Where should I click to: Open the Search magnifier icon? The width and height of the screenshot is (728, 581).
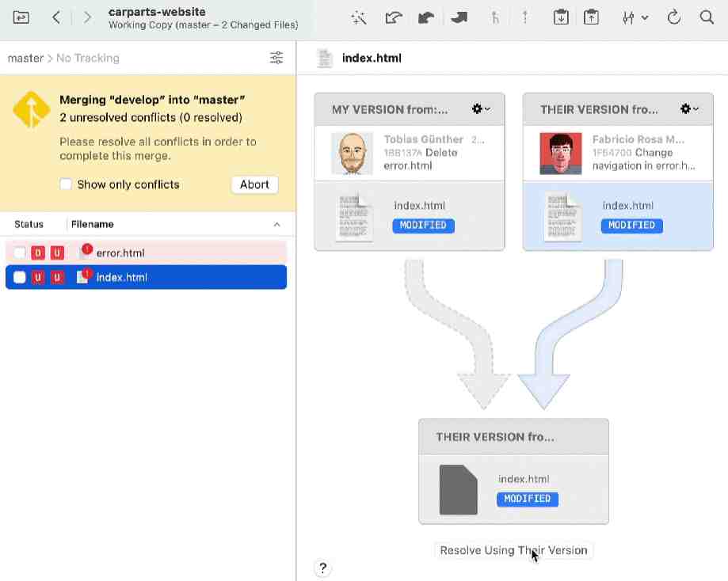point(707,17)
